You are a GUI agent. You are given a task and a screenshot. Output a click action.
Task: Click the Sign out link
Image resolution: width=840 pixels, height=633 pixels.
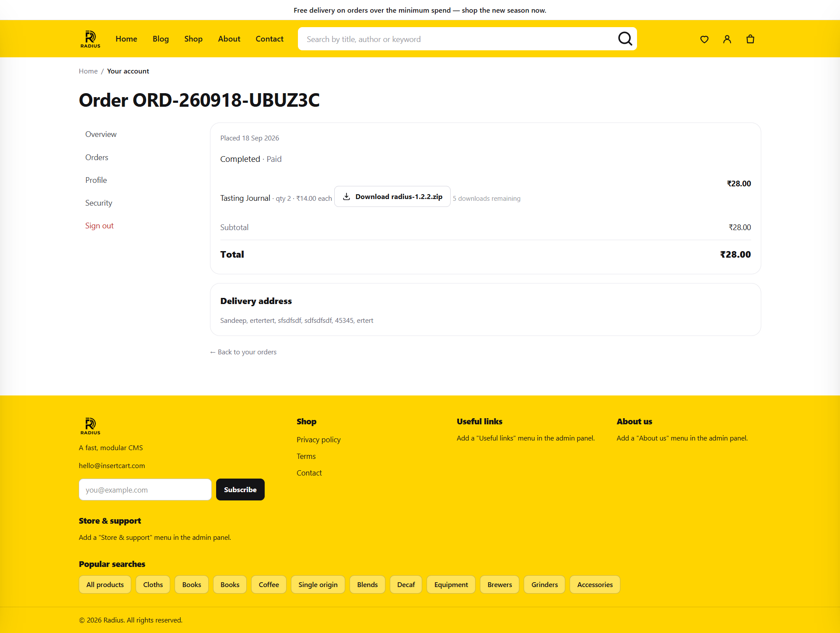click(99, 226)
